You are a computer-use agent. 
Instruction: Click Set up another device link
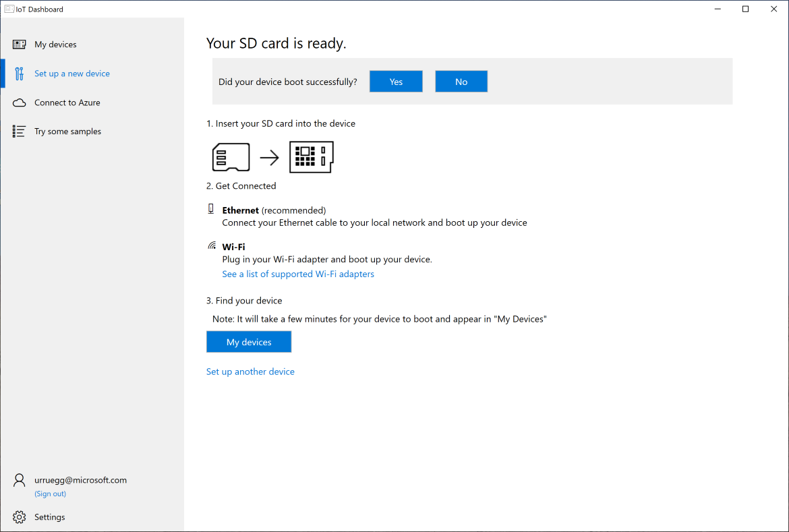coord(250,372)
